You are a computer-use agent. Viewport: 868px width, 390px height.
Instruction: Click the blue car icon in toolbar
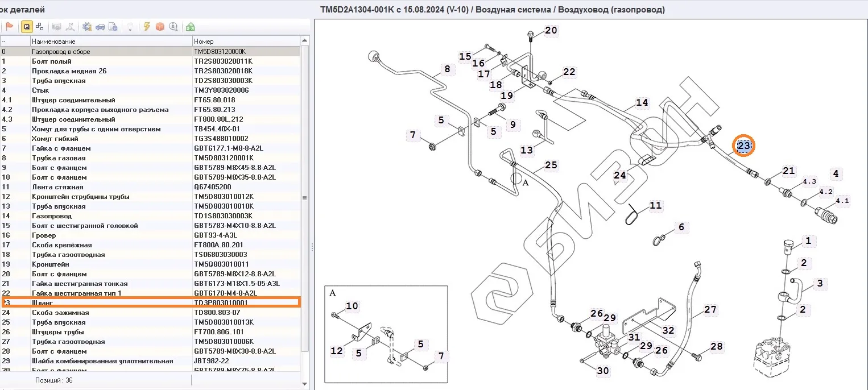coord(100,26)
